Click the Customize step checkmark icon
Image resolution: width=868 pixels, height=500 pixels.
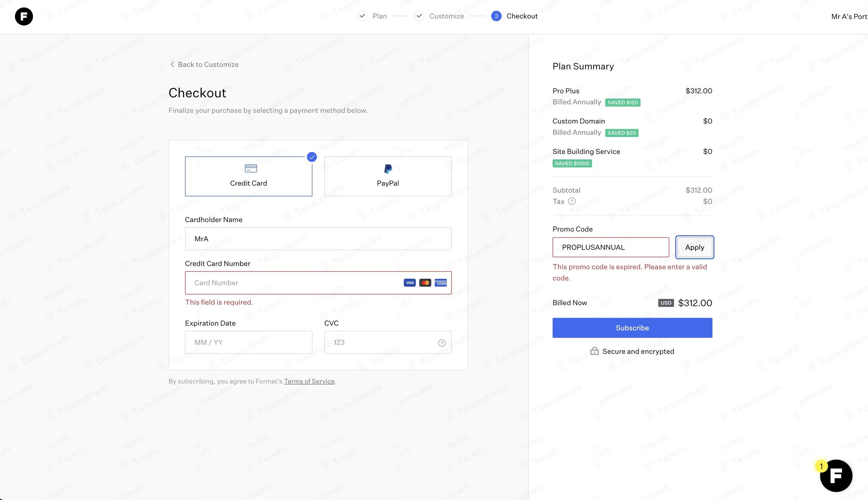point(419,16)
